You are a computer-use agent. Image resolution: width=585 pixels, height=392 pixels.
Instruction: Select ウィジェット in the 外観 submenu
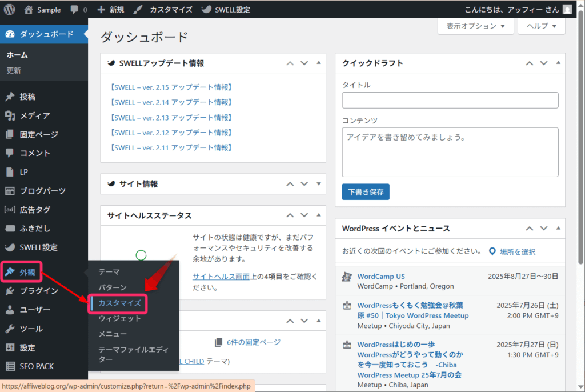click(x=119, y=318)
